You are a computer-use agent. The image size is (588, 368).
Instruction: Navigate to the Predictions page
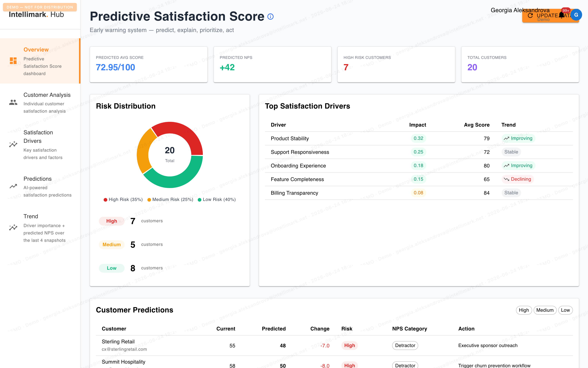[40, 186]
